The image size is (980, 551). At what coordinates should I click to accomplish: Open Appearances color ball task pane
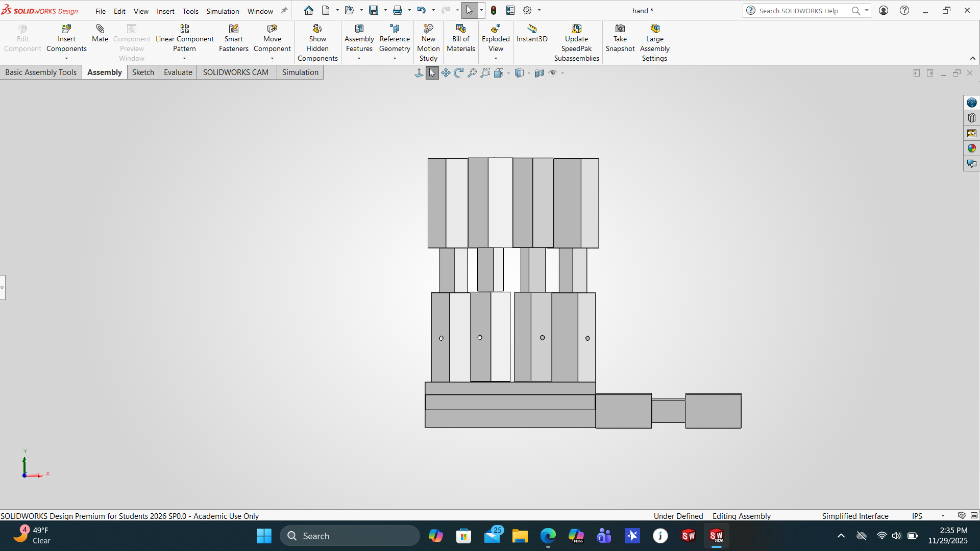tap(971, 148)
